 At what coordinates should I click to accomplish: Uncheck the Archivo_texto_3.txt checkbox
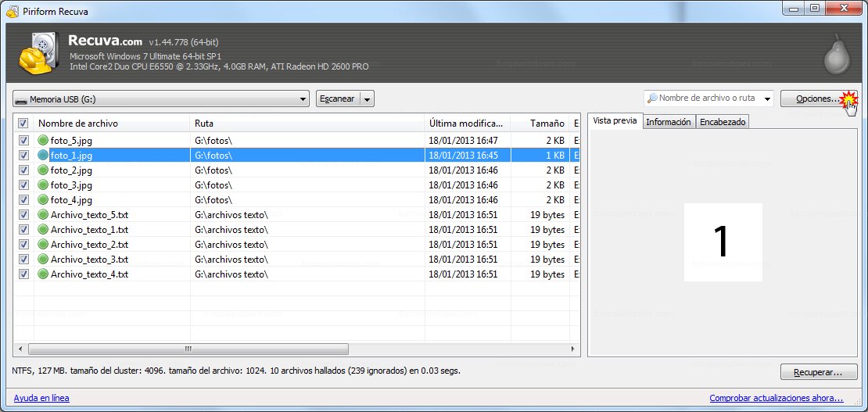point(23,260)
